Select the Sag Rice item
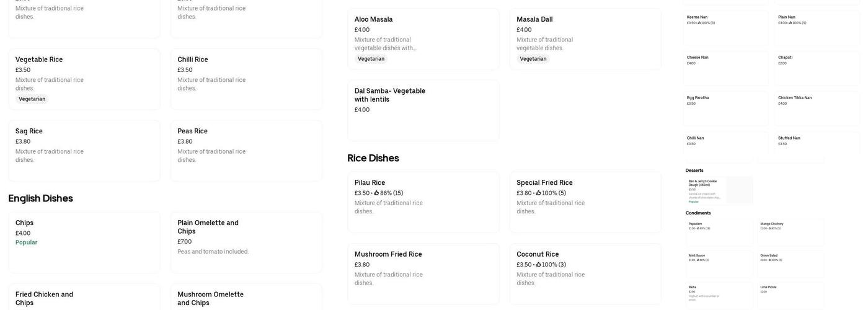 pyautogui.click(x=84, y=151)
